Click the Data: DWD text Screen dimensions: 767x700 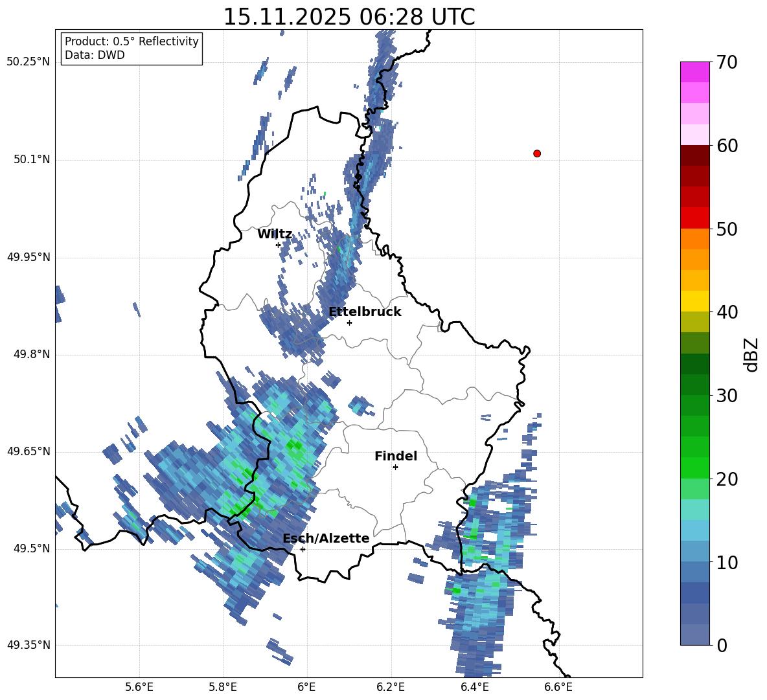[x=95, y=55]
